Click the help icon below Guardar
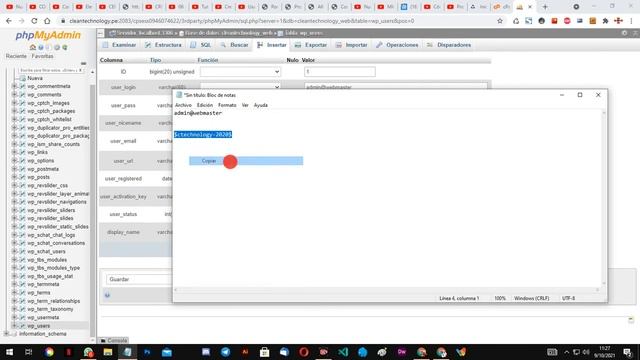640x360 pixels. click(x=107, y=295)
